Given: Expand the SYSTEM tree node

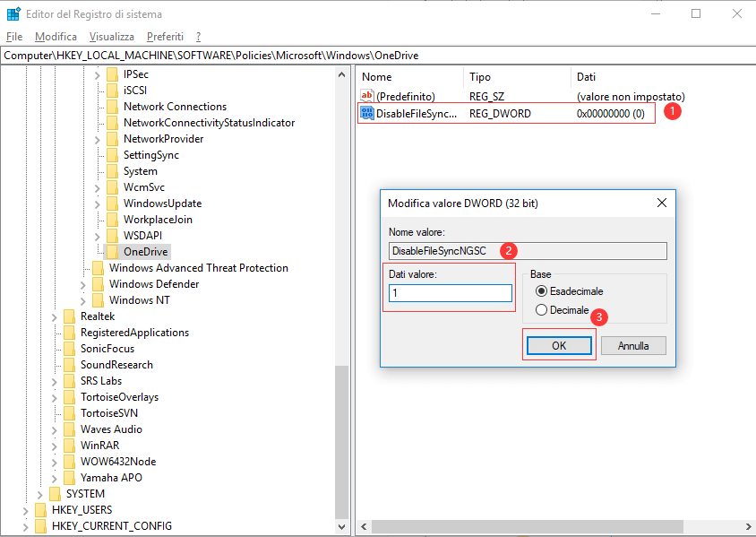Looking at the screenshot, I should click(39, 493).
